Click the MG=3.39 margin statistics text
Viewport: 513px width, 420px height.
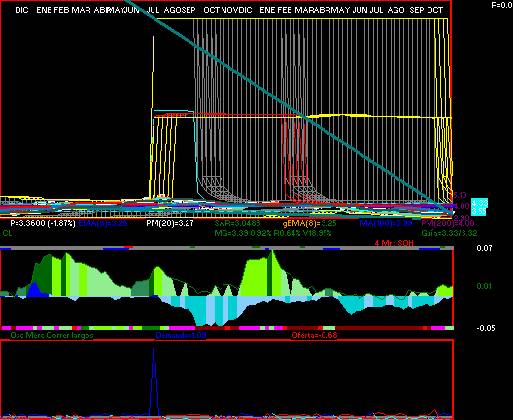273,233
